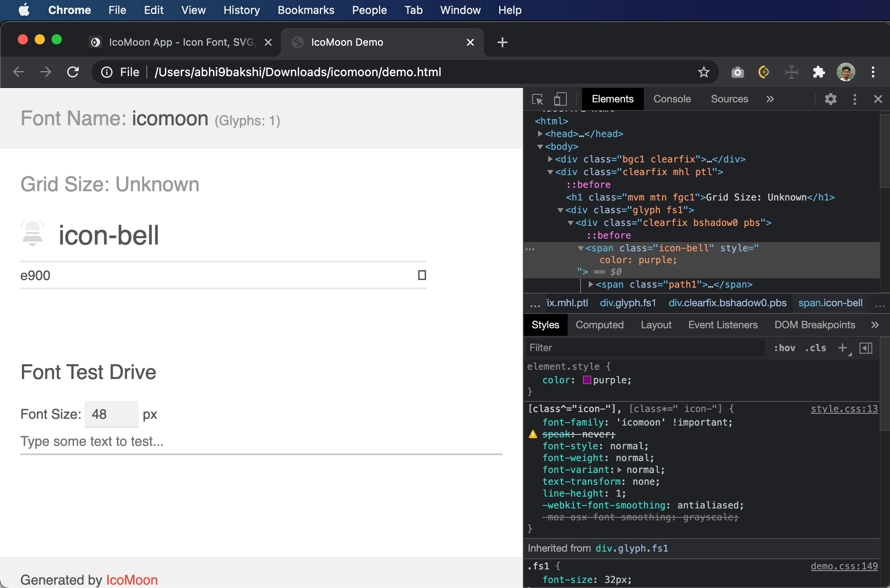Open a new tab with plus button
The width and height of the screenshot is (890, 588).
pos(502,42)
